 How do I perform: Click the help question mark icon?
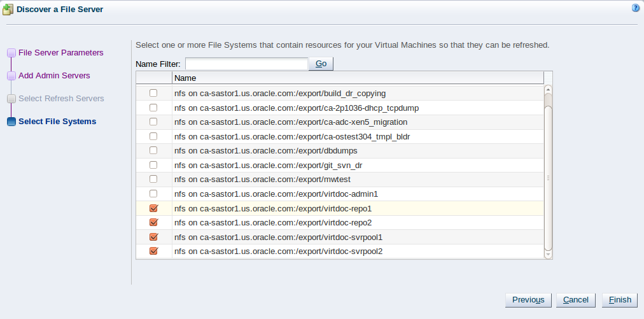pos(635,8)
